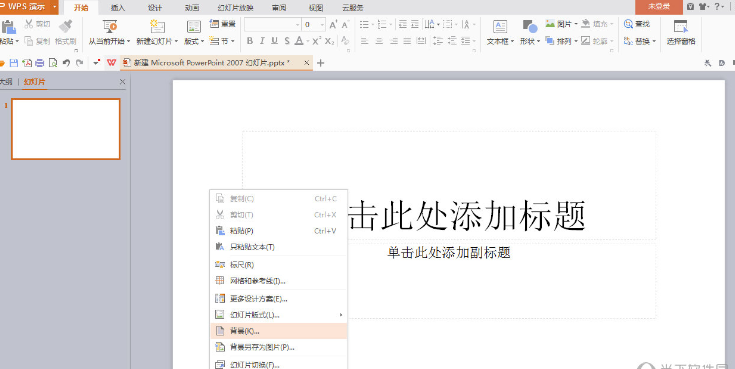Click the skin (shirt) icon in title bar
This screenshot has width=735, height=369.
click(703, 7)
